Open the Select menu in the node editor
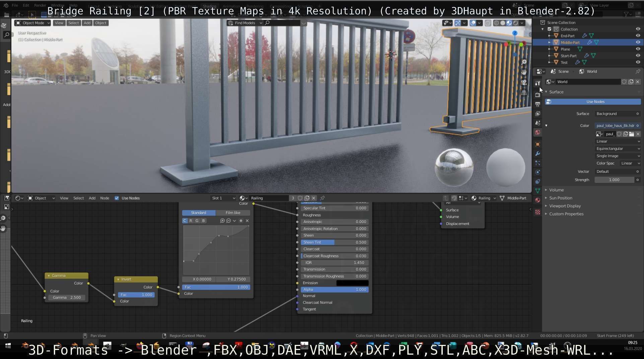This screenshot has height=359, width=644. (x=78, y=198)
